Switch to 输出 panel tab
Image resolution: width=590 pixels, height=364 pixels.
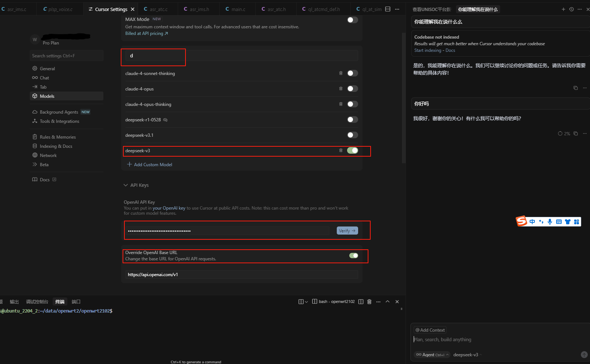[14, 301]
